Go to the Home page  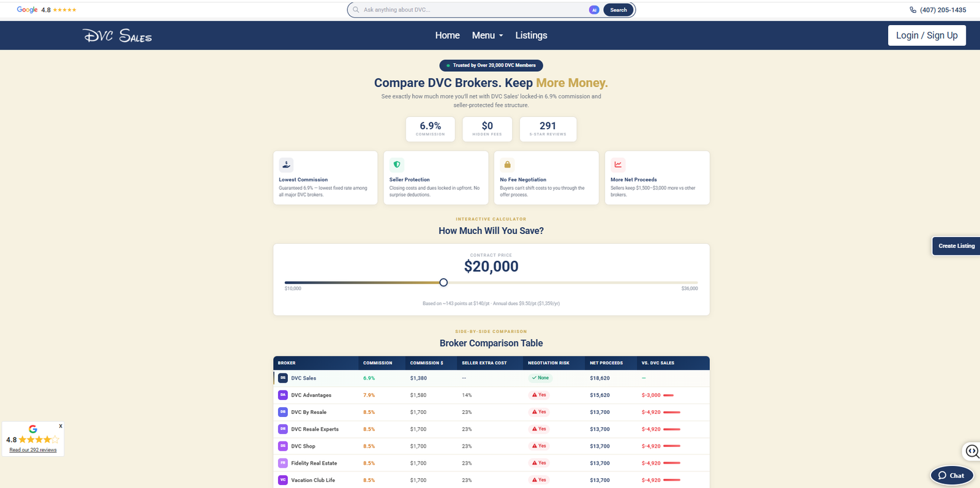[x=447, y=36]
